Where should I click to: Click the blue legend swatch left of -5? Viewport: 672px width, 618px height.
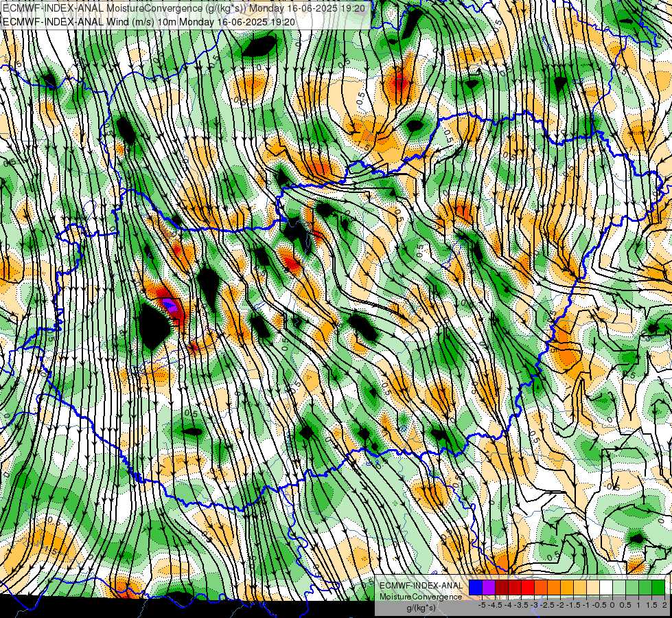(476, 588)
